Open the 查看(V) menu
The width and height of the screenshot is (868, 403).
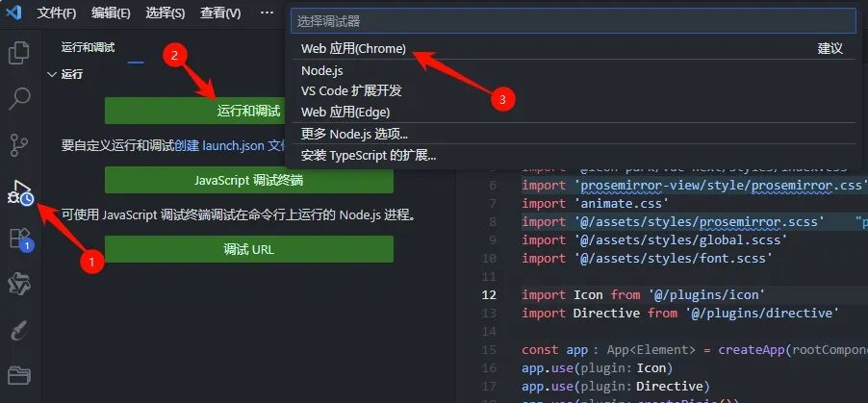pyautogui.click(x=219, y=13)
